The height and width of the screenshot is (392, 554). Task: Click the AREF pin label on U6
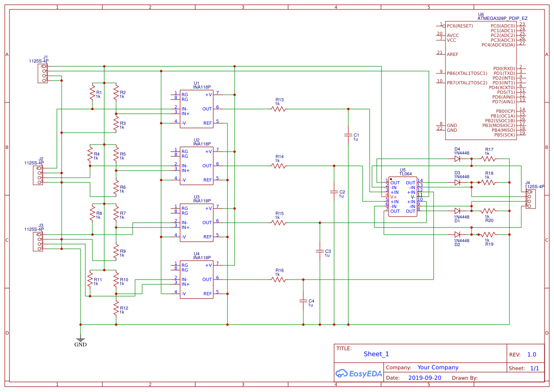click(453, 55)
